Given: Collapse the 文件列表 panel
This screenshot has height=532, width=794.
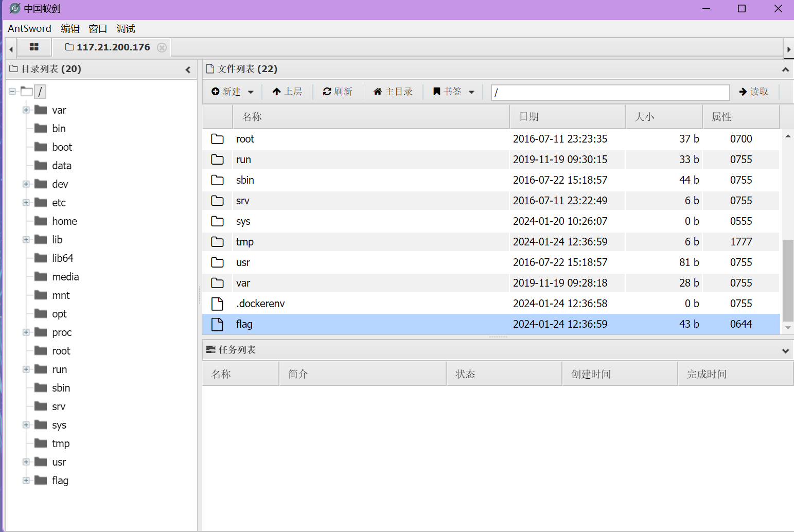Looking at the screenshot, I should point(785,69).
